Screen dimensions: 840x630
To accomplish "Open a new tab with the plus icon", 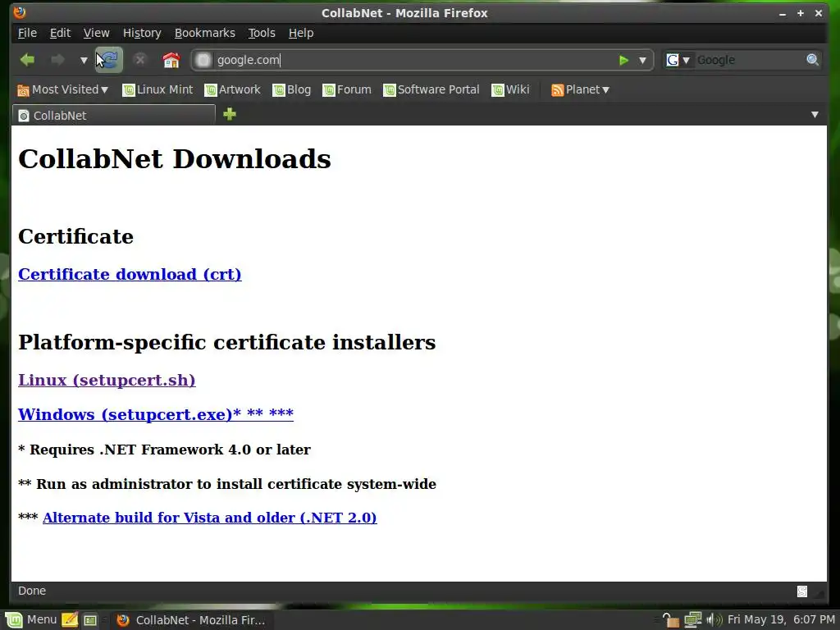I will pyautogui.click(x=230, y=114).
